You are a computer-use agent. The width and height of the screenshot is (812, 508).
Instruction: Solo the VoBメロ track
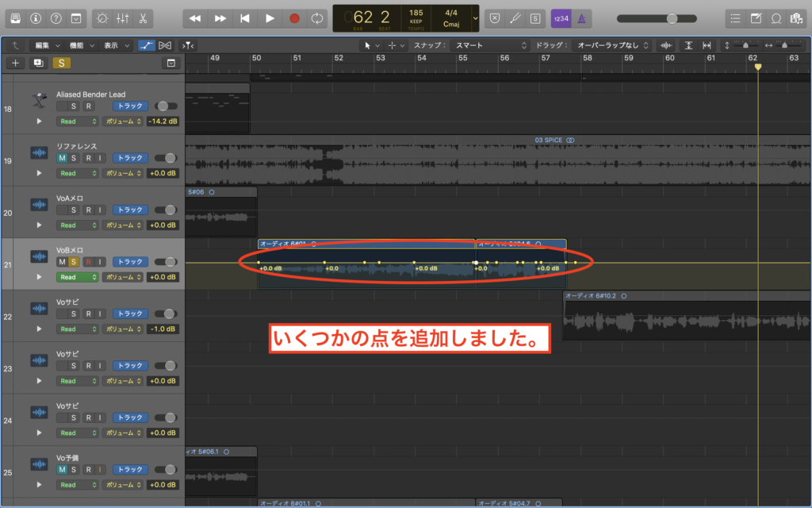point(73,260)
